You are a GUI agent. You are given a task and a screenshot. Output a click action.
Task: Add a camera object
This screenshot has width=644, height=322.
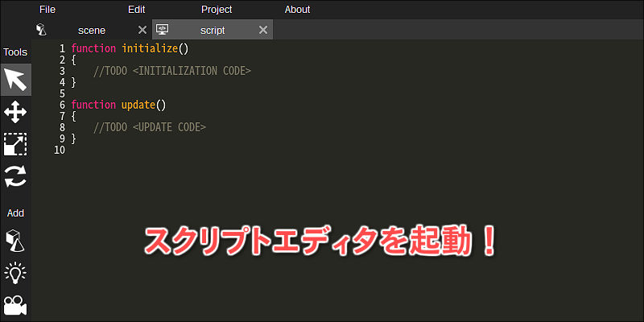click(x=15, y=305)
